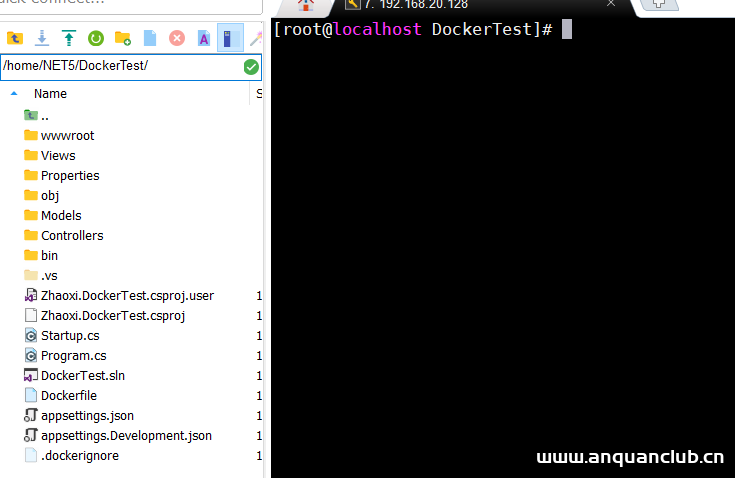Click the red delete icon

pyautogui.click(x=177, y=38)
